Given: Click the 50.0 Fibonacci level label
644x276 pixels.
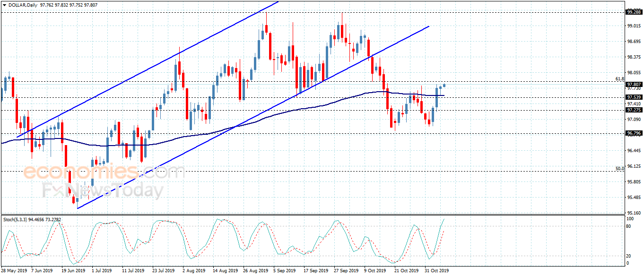Looking at the screenshot, I should click(620, 168).
